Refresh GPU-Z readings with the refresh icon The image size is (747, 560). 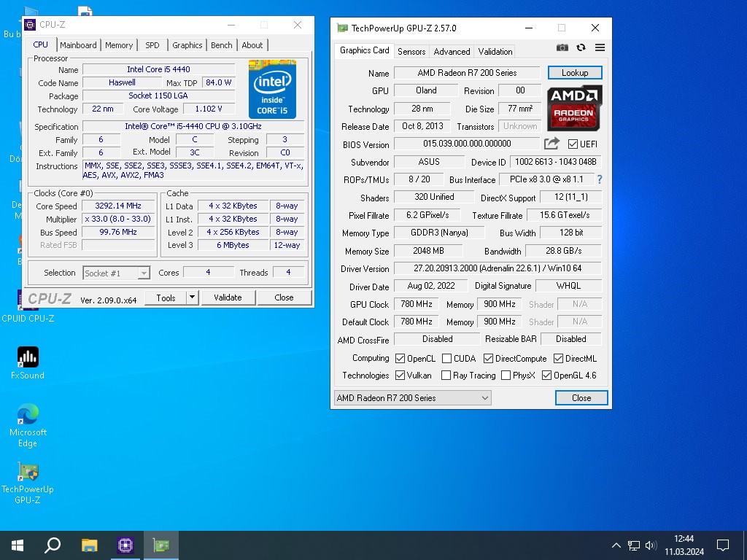581,47
